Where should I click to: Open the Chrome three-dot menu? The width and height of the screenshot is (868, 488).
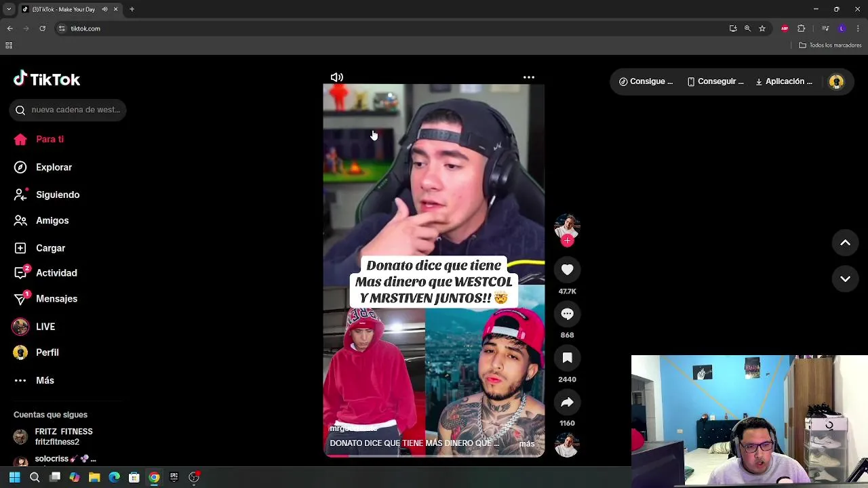coord(858,28)
